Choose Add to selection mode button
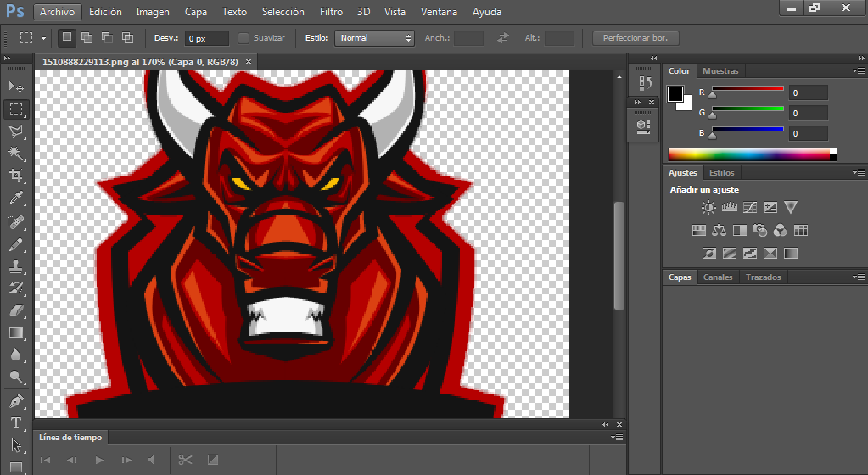Image resolution: width=868 pixels, height=475 pixels. (x=87, y=37)
